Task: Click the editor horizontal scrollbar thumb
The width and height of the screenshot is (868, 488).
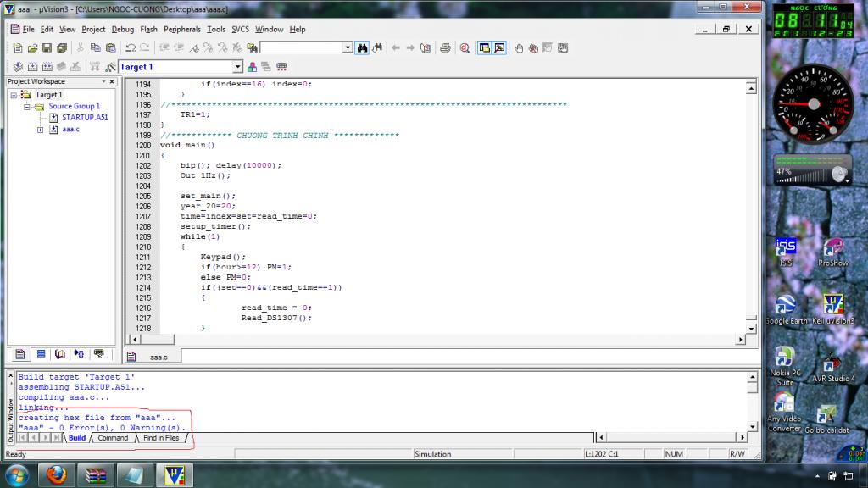Action: 157,340
